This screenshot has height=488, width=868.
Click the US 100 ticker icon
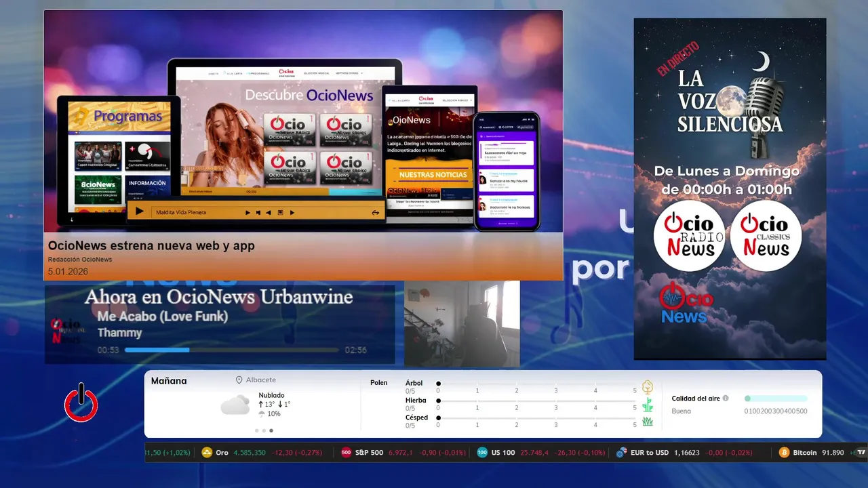pos(482,452)
